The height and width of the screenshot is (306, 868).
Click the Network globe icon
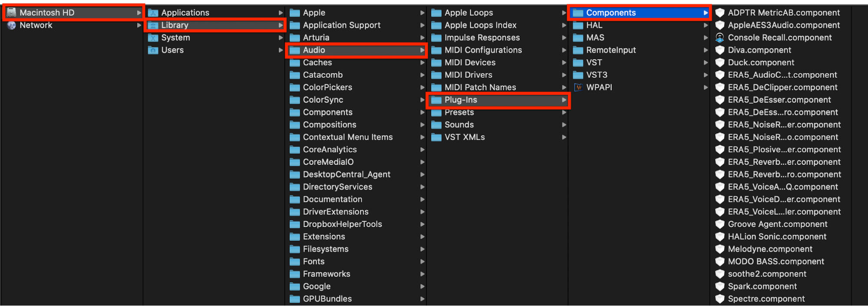[12, 25]
